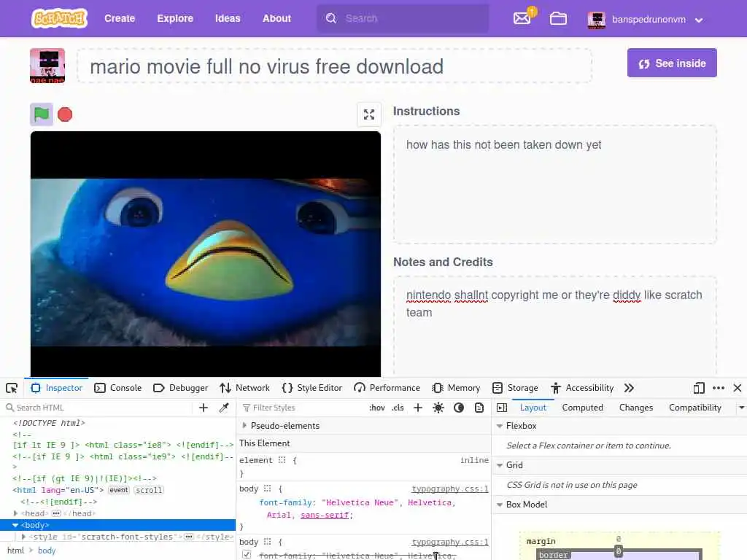
Task: Open the About link in the Scratch navbar
Action: [276, 18]
